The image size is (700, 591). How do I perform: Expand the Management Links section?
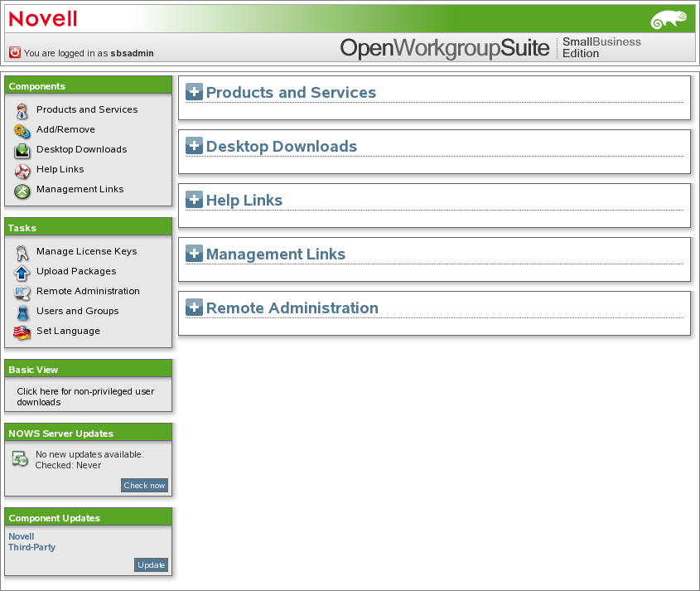point(194,254)
